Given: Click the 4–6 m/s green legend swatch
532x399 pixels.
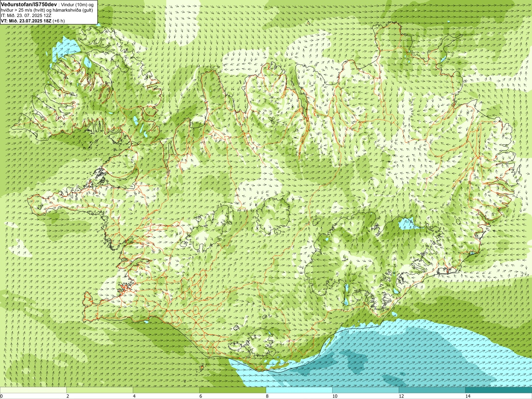Looking at the screenshot, I should pos(166,390).
